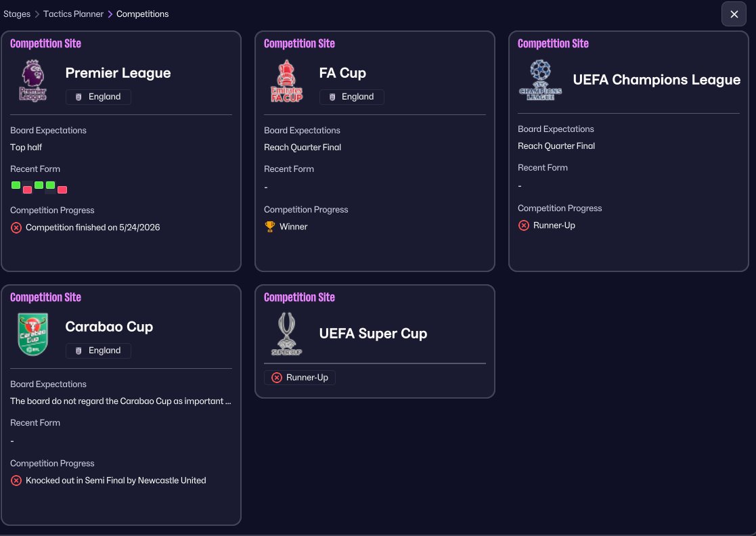
Task: Click the UEFA Super Cup Runner-Up badge
Action: pyautogui.click(x=300, y=377)
